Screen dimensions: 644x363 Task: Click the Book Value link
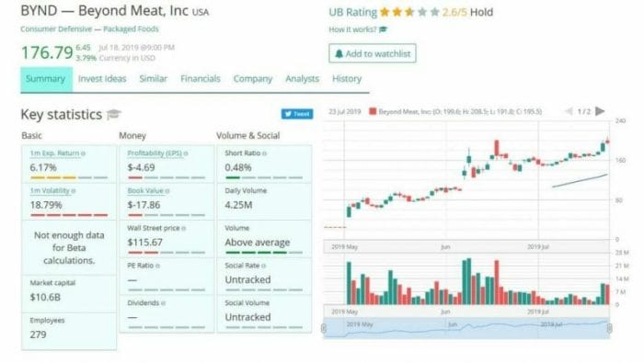[x=145, y=191]
